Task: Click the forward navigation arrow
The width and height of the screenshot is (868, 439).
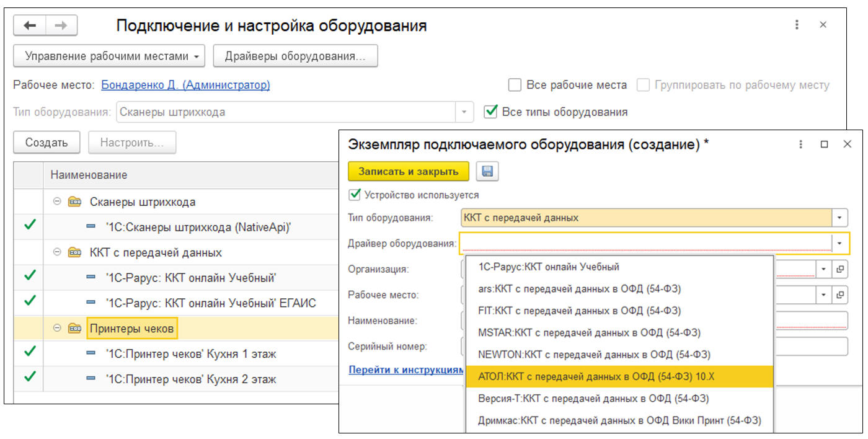Action: click(x=61, y=25)
